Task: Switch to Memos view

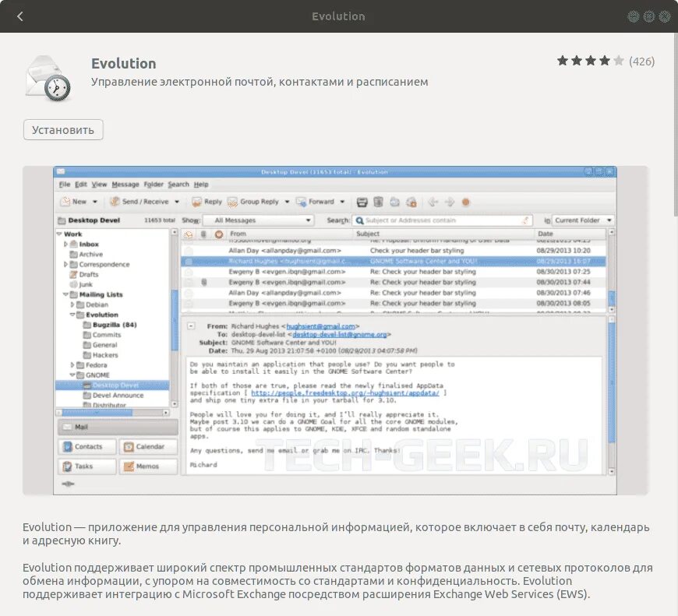Action: [148, 466]
